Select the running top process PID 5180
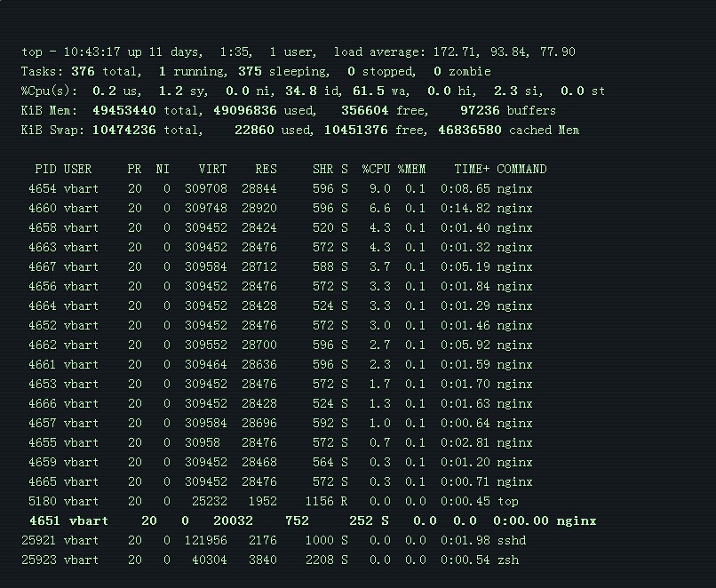 point(42,501)
